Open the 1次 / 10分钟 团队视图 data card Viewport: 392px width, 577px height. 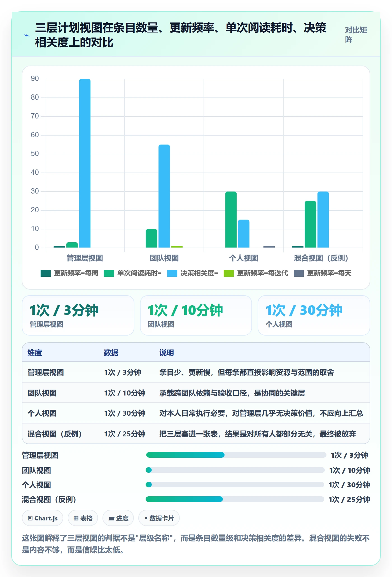point(196,315)
